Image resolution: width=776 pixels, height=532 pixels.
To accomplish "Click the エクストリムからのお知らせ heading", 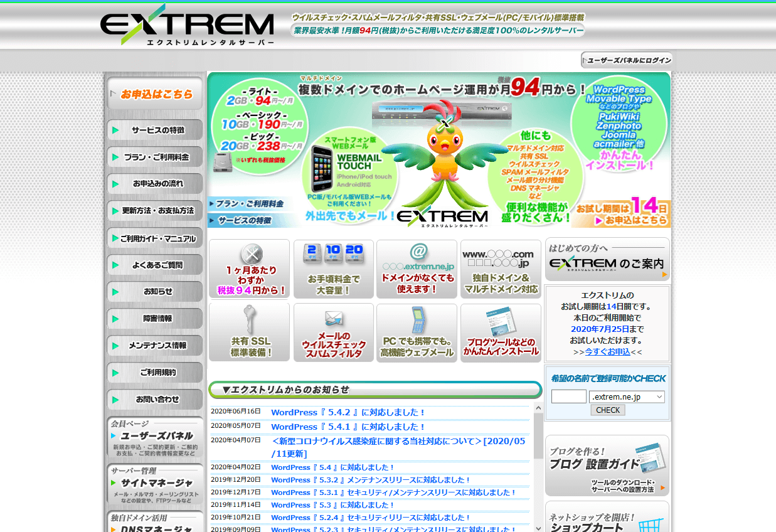I will (x=375, y=390).
